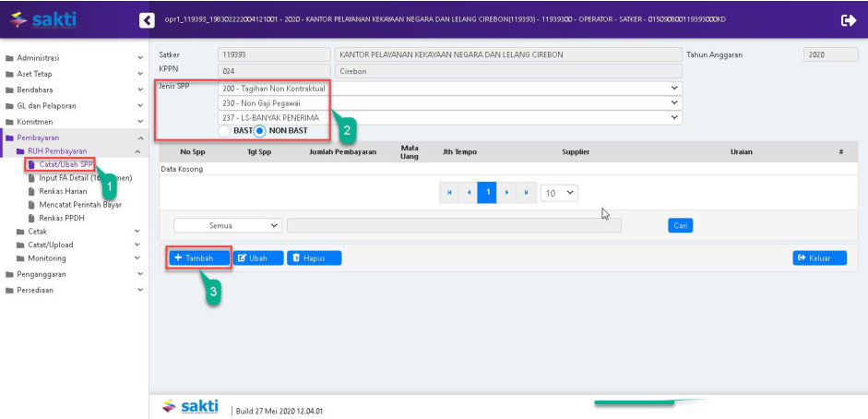Go to next page pagination icon
868x419 pixels.
coord(506,193)
